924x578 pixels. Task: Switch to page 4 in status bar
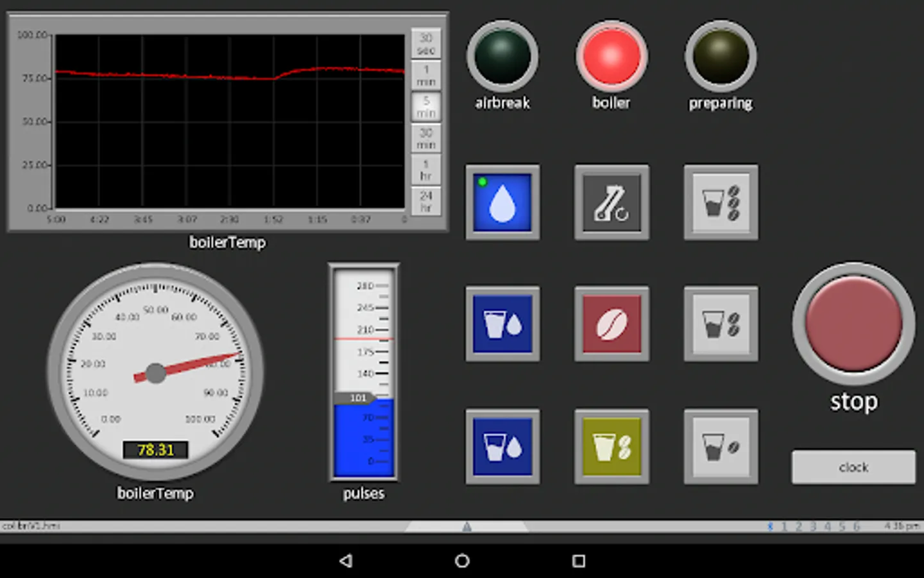828,526
